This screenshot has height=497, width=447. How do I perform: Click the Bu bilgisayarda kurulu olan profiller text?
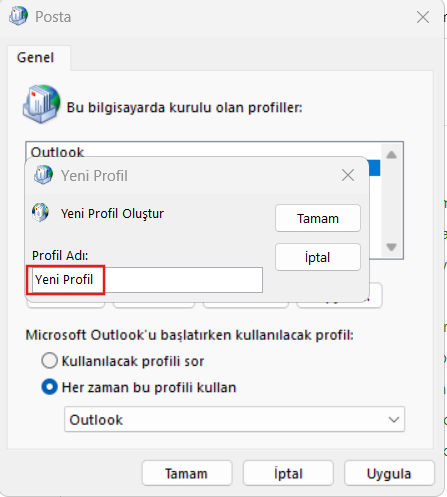point(184,108)
